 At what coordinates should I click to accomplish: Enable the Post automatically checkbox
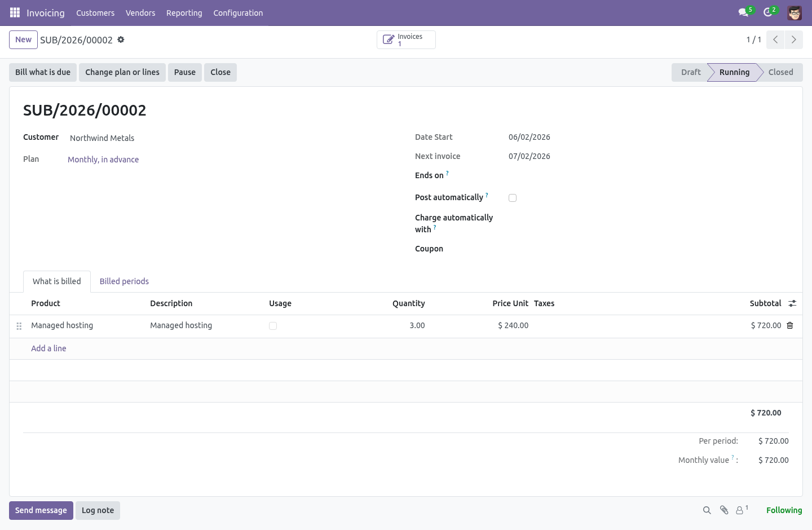tap(513, 198)
